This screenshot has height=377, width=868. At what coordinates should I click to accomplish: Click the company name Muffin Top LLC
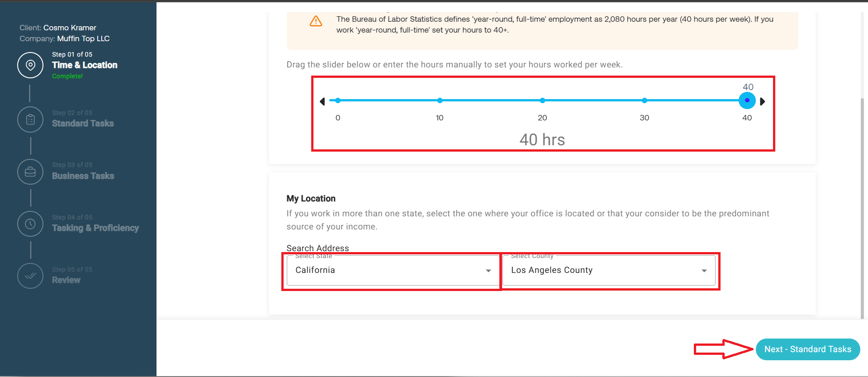click(83, 38)
